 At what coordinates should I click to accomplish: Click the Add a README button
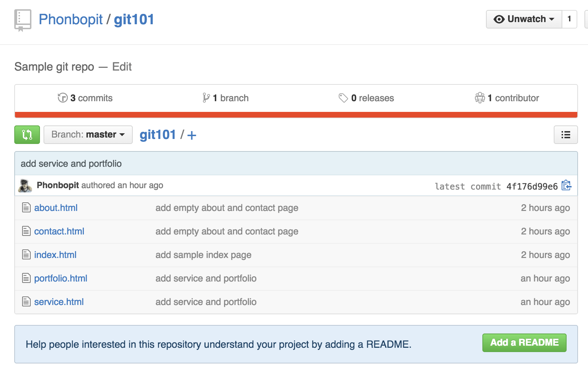click(524, 343)
